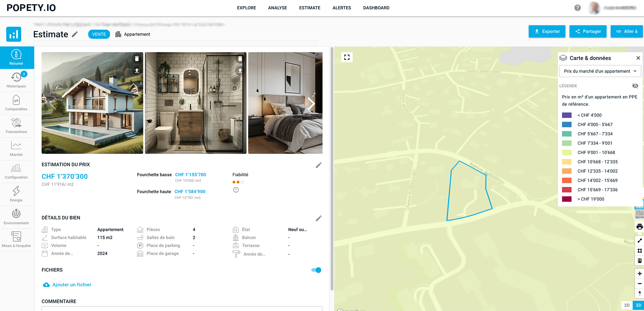
Task: Open the Aller à menu
Action: click(627, 31)
